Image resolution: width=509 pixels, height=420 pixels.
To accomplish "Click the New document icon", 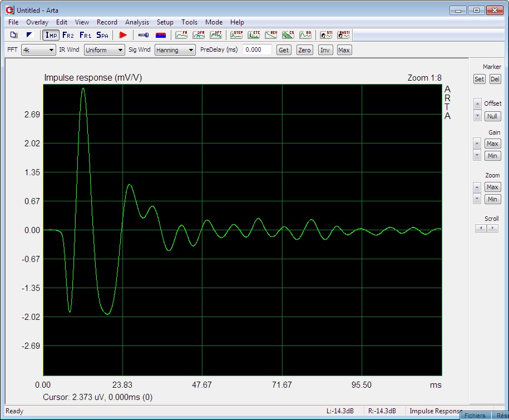I will click(14, 35).
